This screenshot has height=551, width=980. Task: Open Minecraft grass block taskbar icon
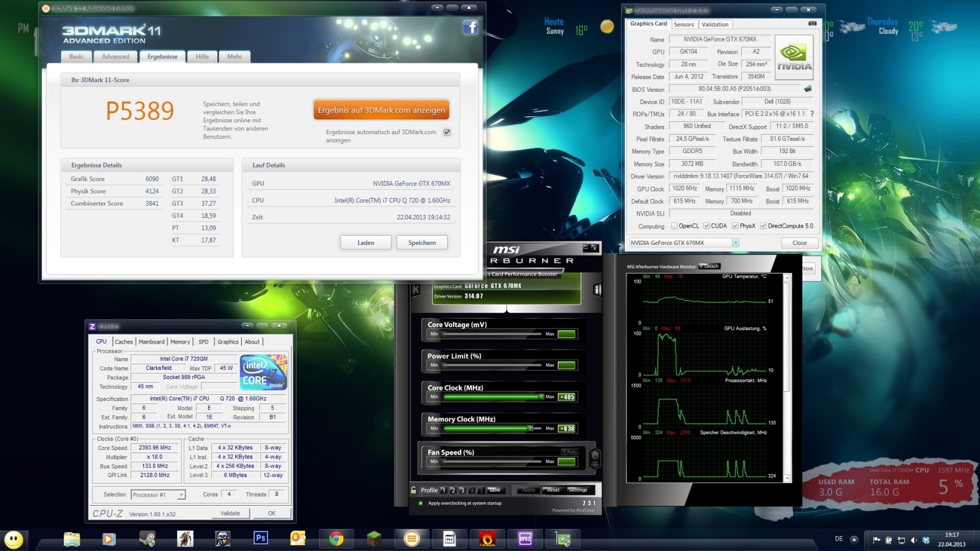(374, 539)
